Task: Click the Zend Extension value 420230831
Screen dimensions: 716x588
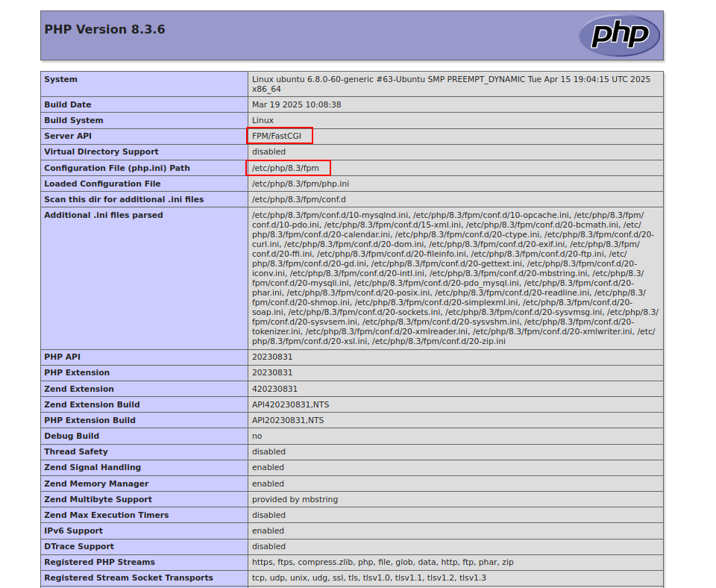Action: pyautogui.click(x=274, y=389)
